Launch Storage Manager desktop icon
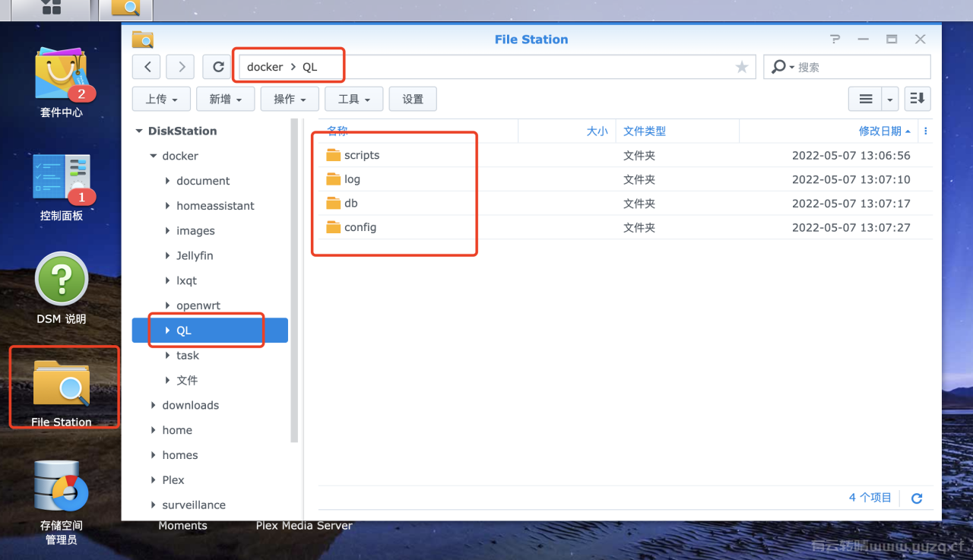 point(61,486)
